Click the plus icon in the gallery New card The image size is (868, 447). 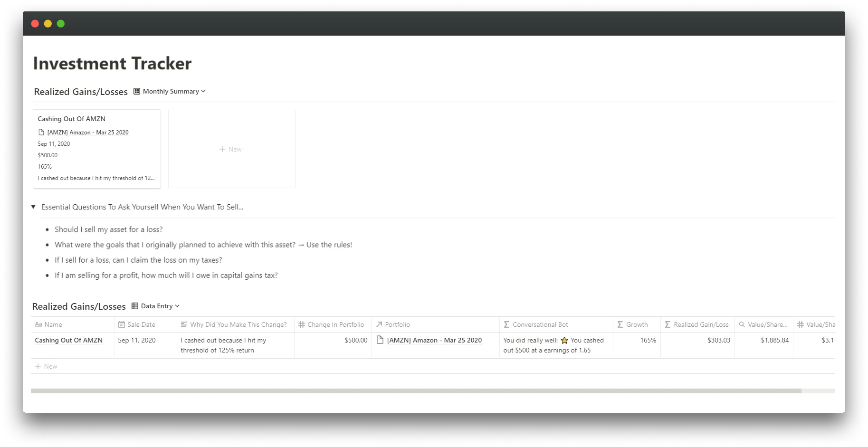222,149
